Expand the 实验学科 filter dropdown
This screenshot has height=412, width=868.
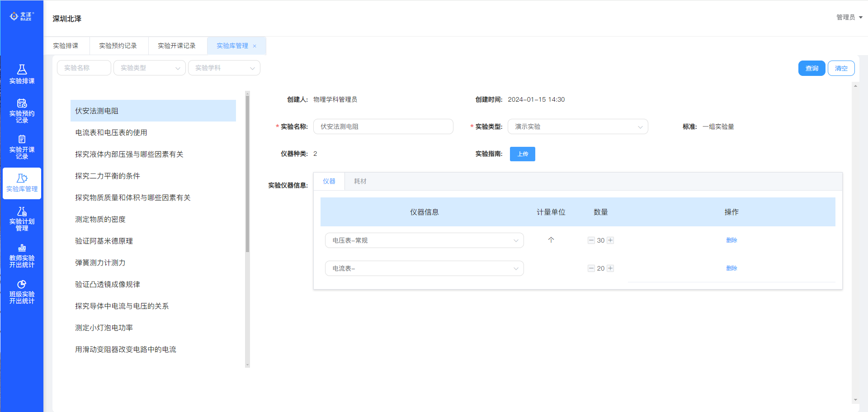click(224, 68)
